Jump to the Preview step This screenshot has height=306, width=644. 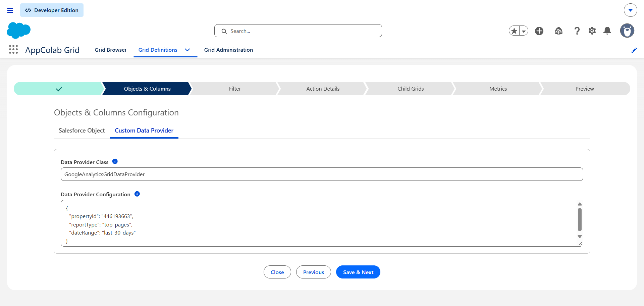(x=585, y=89)
